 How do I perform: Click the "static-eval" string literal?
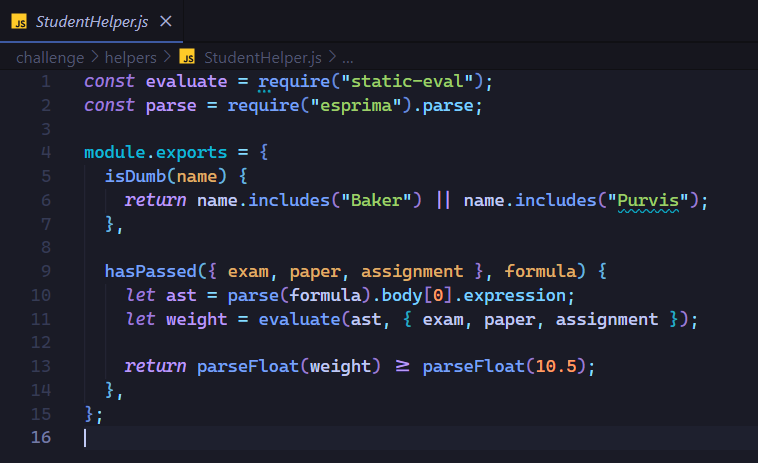point(407,81)
